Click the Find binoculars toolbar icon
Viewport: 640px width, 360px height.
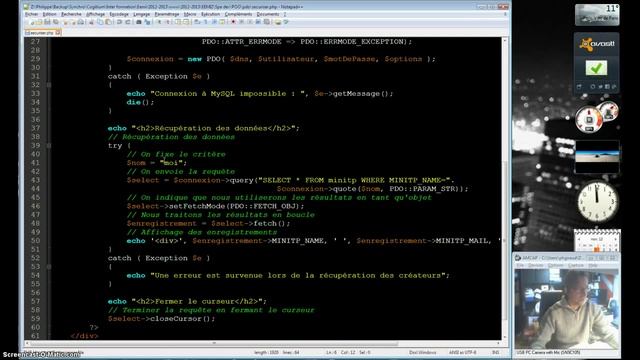coord(139,22)
